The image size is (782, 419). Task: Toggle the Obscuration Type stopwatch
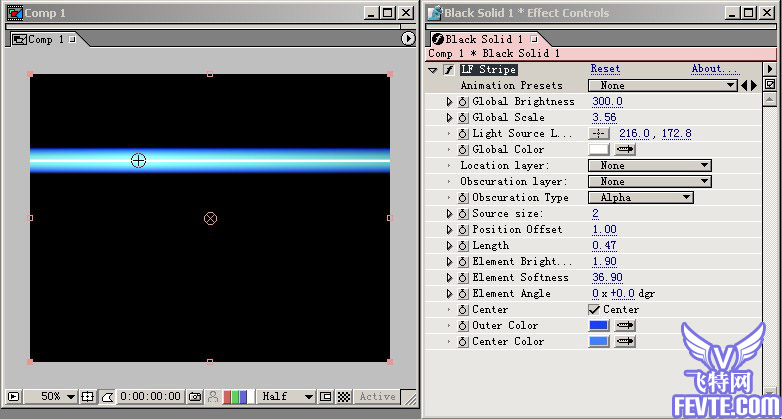(x=463, y=198)
